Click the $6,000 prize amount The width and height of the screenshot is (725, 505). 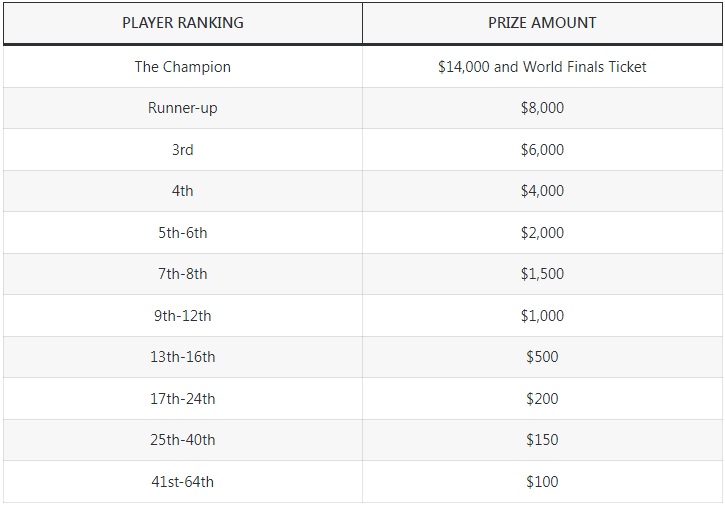pos(542,149)
